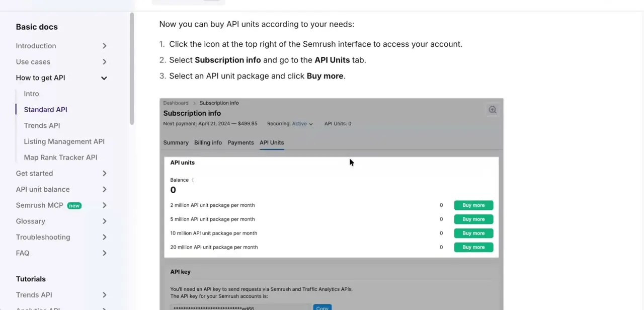This screenshot has width=644, height=310.
Task: Click the Use cases sidebar item
Action: pos(33,62)
